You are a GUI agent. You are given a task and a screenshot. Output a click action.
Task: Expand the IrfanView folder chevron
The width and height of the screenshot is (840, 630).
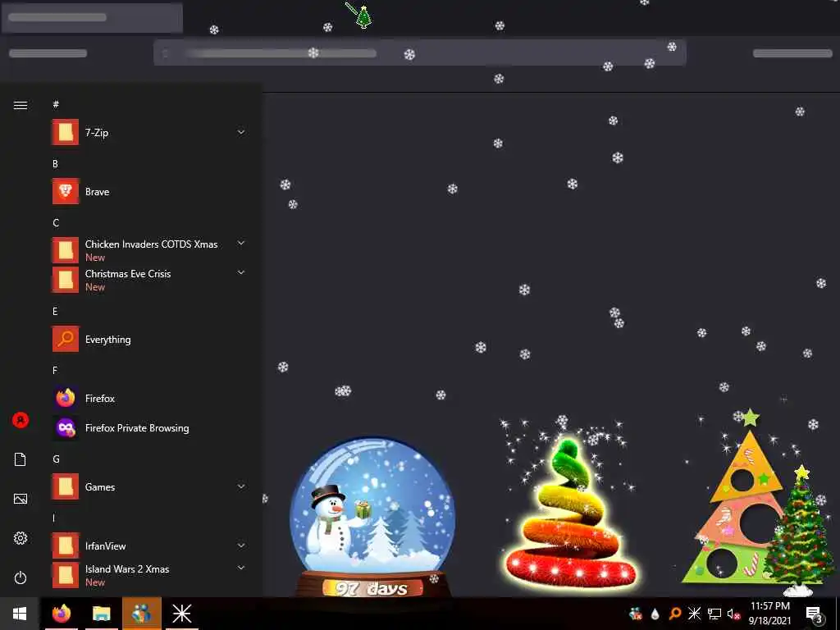tap(241, 546)
